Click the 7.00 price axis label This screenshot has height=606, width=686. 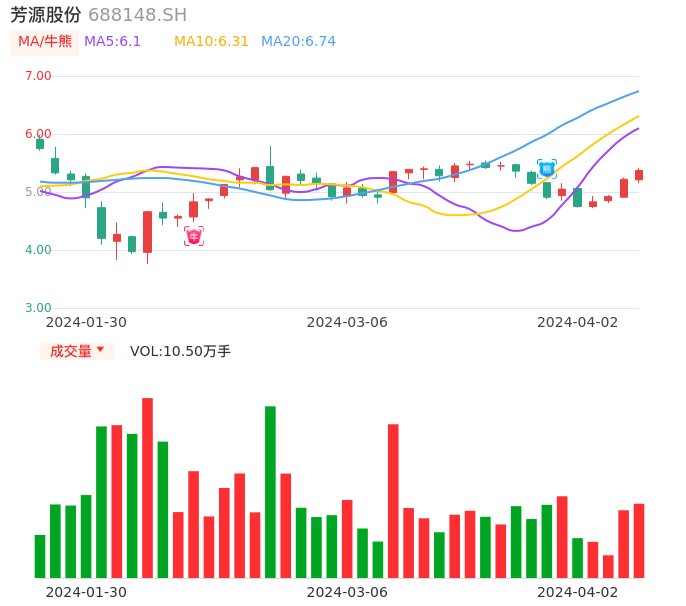coord(38,76)
